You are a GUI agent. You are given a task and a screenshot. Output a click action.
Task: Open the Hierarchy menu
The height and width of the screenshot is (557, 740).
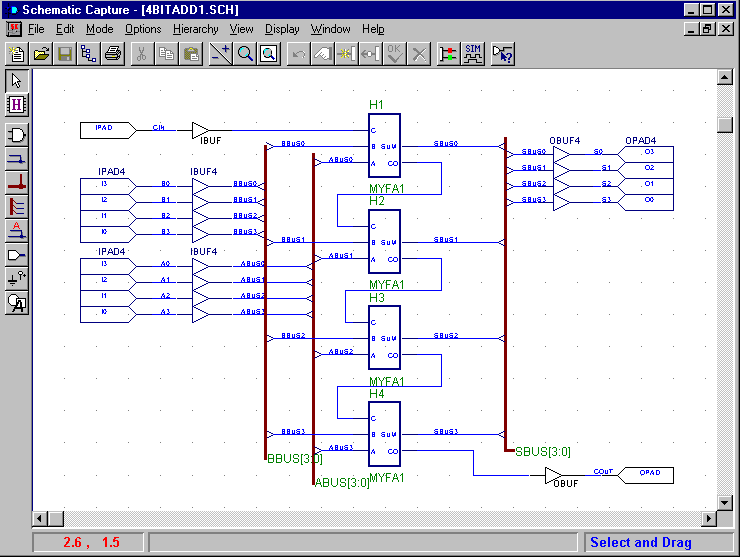point(195,29)
